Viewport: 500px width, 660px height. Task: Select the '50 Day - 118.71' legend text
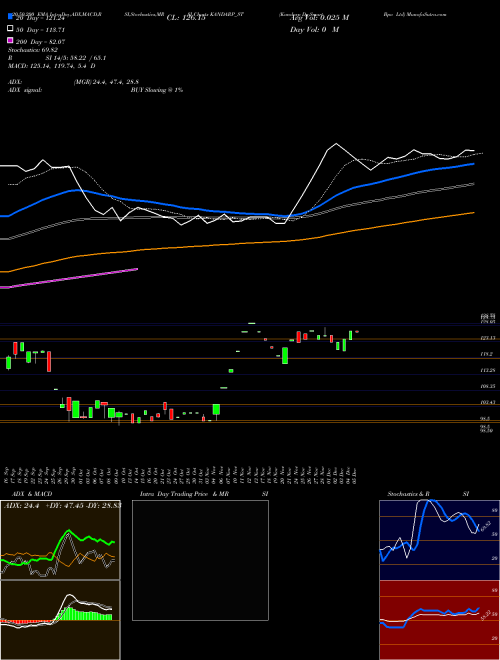41,30
